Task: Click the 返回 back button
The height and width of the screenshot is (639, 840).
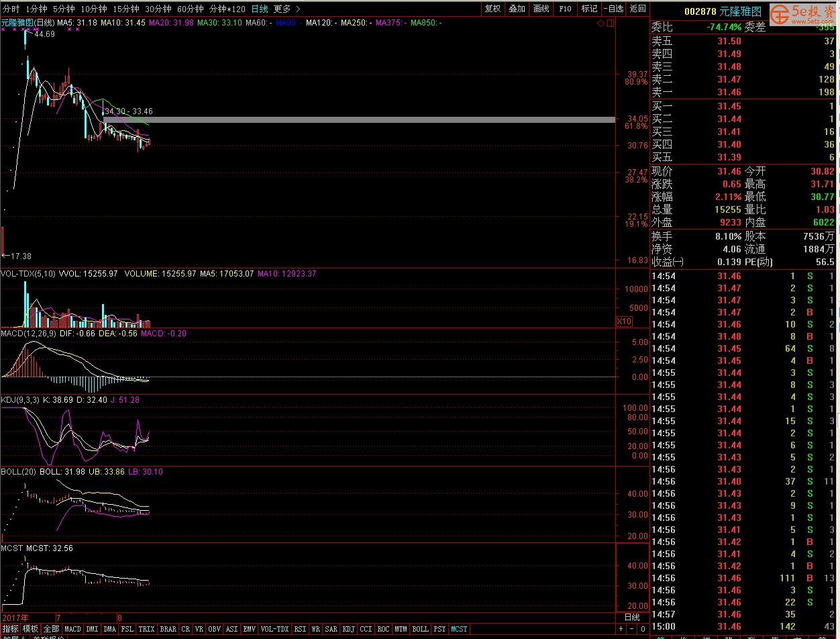Action: [637, 9]
